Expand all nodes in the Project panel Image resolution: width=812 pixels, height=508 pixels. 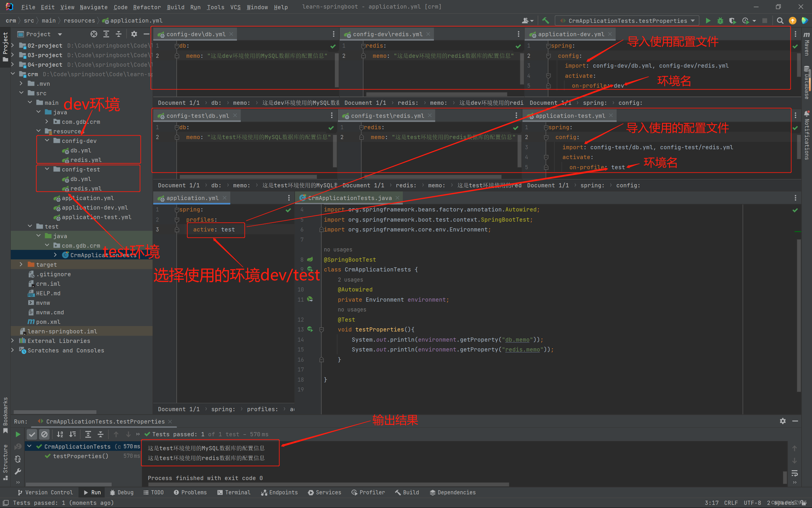tap(106, 34)
